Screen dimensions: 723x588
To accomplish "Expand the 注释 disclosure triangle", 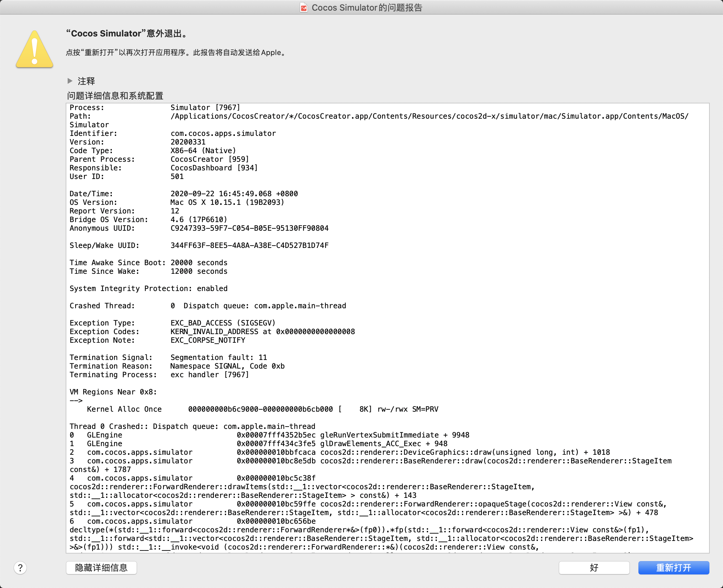I will [70, 81].
